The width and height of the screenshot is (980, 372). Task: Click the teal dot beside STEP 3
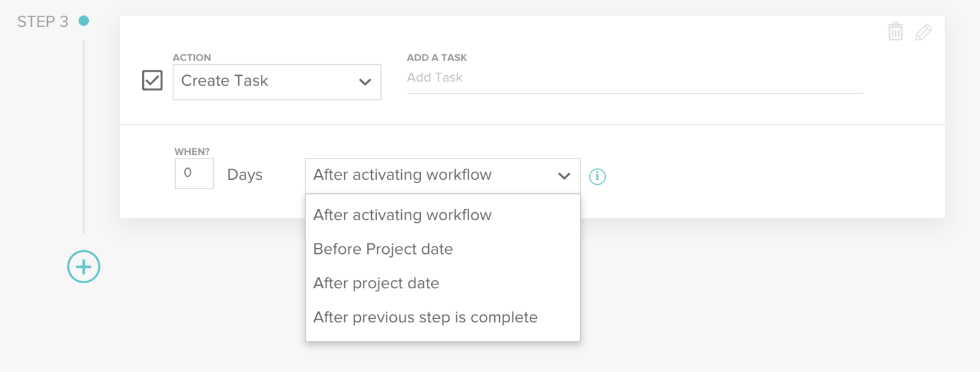point(84,20)
